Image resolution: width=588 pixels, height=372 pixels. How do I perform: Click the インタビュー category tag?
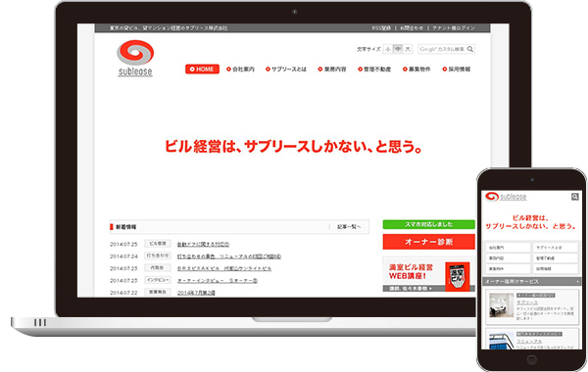pos(158,280)
